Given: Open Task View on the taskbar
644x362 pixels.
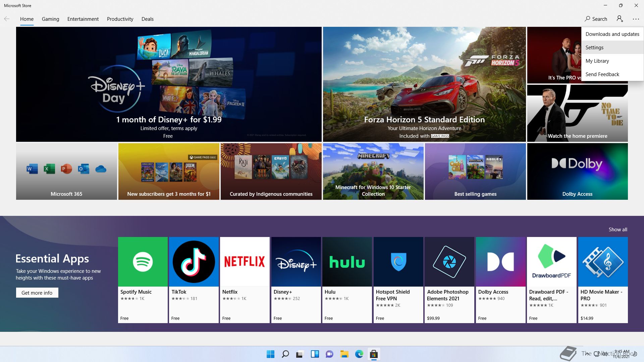Looking at the screenshot, I should tap(300, 354).
